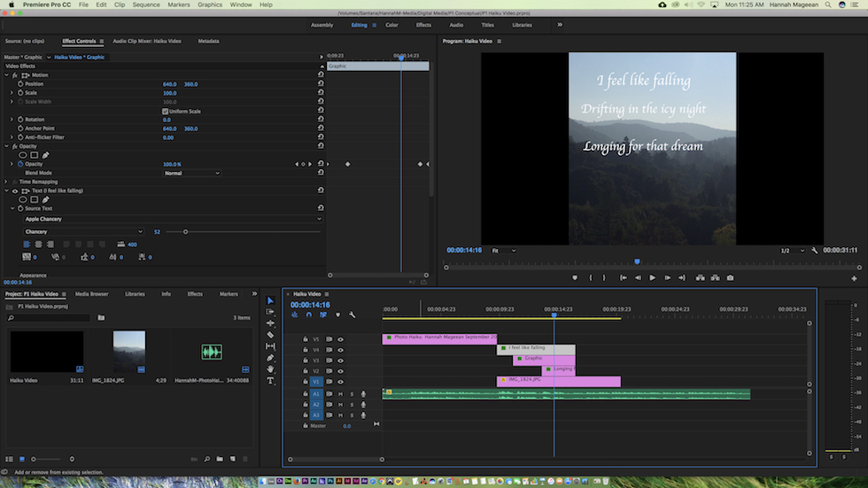The height and width of the screenshot is (488, 868).
Task: Open the Chancery font style dropdown
Action: coord(83,232)
